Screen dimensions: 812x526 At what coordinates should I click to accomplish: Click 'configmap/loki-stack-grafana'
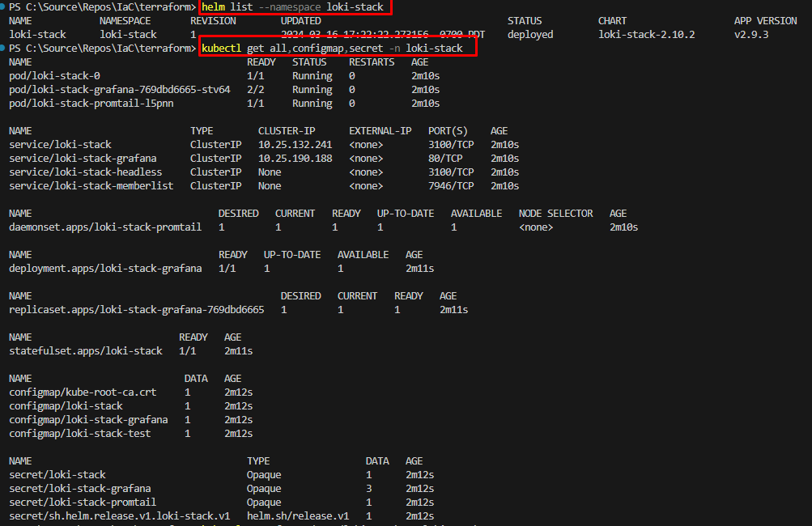point(88,420)
